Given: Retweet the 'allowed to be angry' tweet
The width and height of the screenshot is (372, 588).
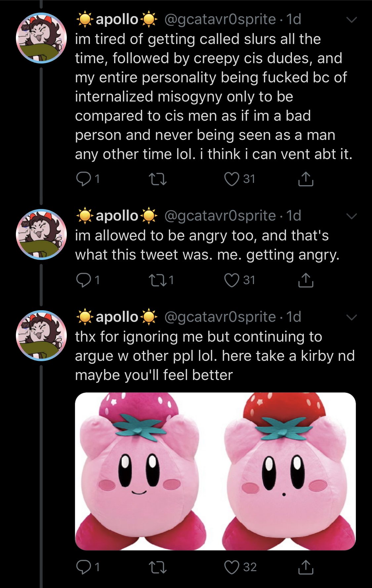Looking at the screenshot, I should tap(157, 280).
